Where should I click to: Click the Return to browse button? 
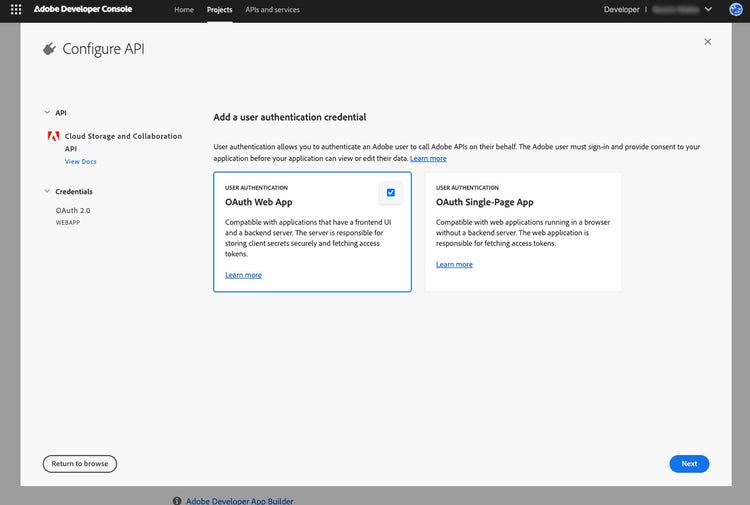(80, 463)
